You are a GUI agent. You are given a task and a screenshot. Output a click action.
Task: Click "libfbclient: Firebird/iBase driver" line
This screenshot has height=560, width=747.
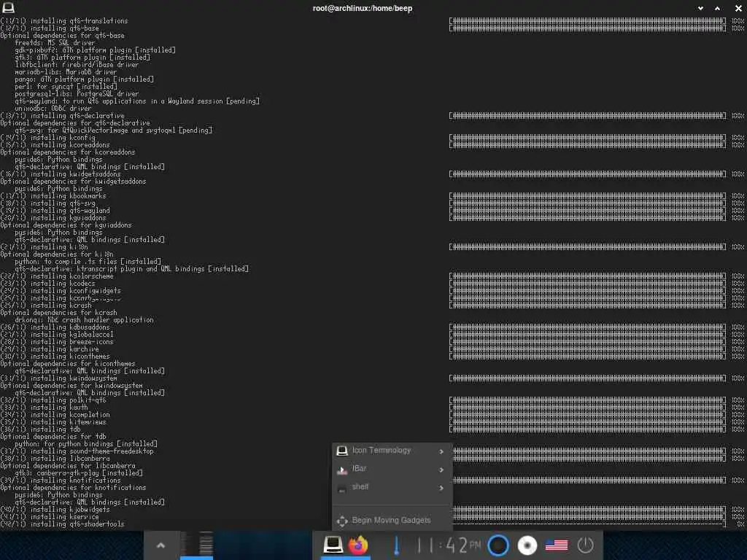77,65
